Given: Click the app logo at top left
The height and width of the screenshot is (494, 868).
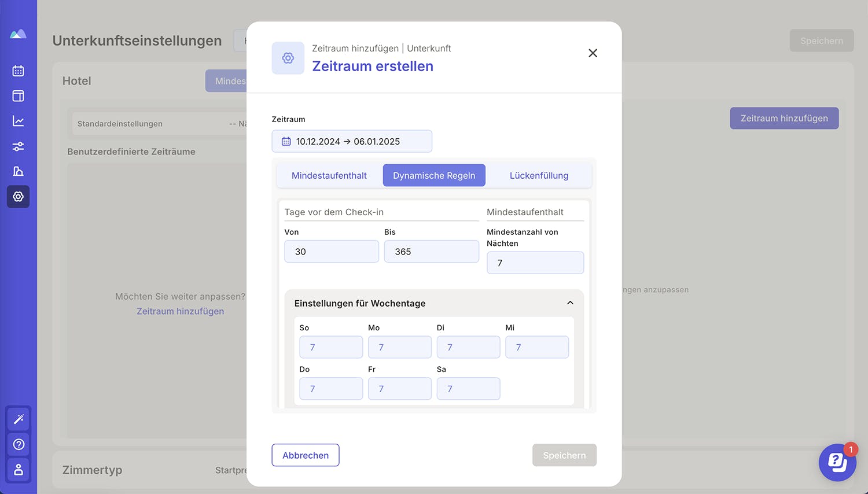Looking at the screenshot, I should click(18, 34).
